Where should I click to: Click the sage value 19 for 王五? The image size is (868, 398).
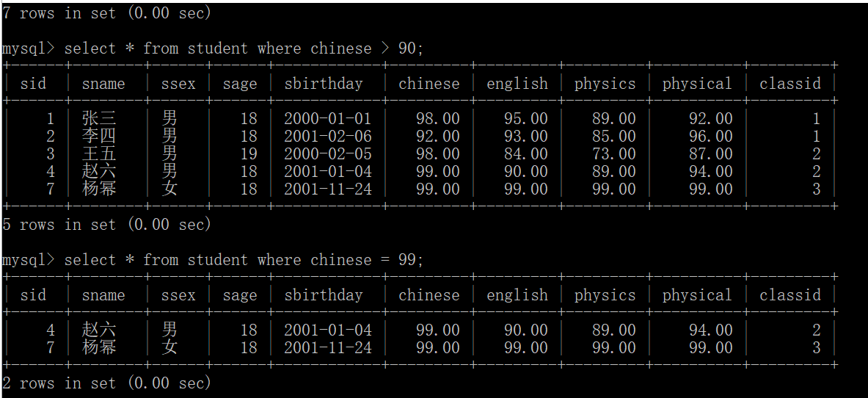click(x=249, y=153)
